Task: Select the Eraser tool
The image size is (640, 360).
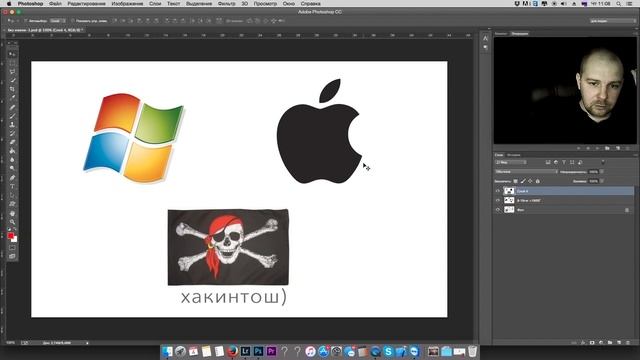Action: pyautogui.click(x=12, y=142)
